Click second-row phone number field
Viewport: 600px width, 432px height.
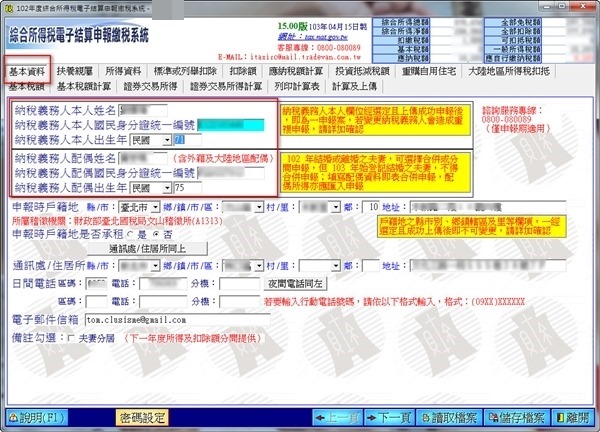[x=163, y=302]
